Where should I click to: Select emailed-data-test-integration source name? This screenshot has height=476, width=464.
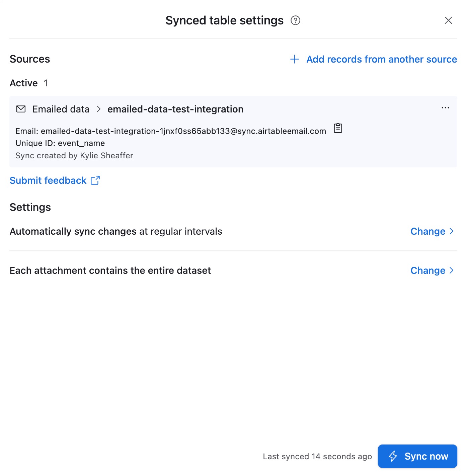point(175,109)
